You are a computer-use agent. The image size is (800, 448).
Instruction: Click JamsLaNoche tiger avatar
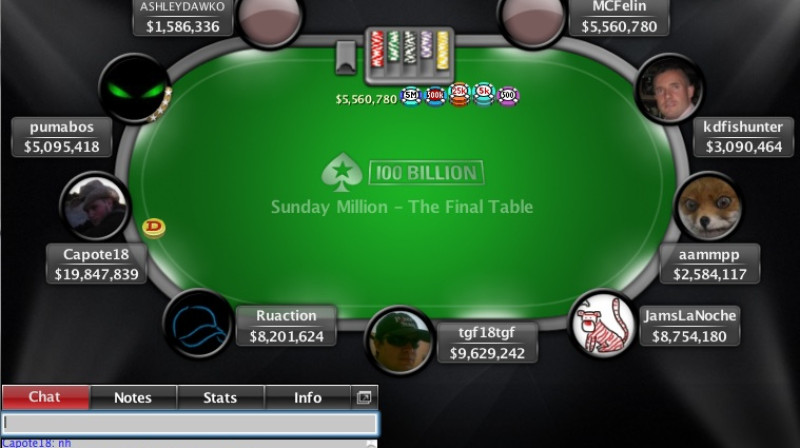pos(603,323)
